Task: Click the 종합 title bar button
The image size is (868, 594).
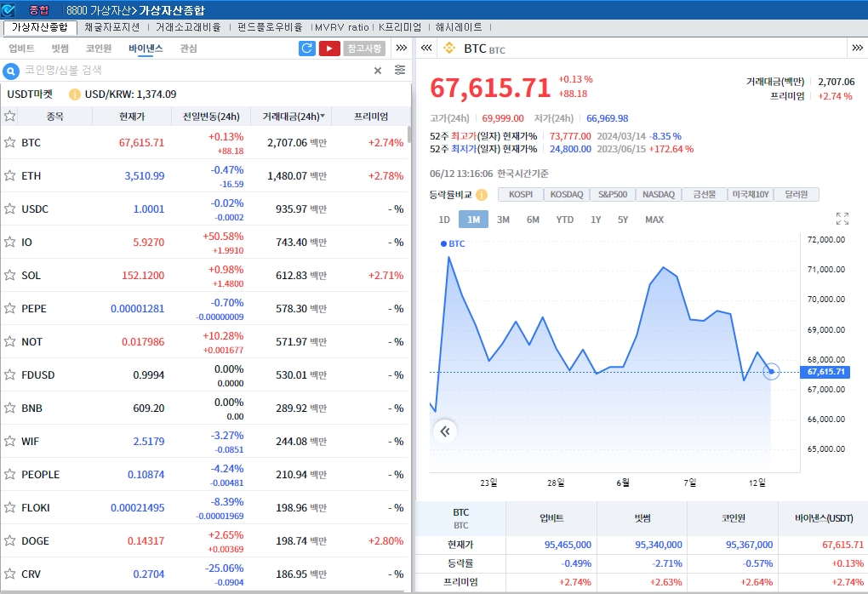Action: [x=39, y=10]
